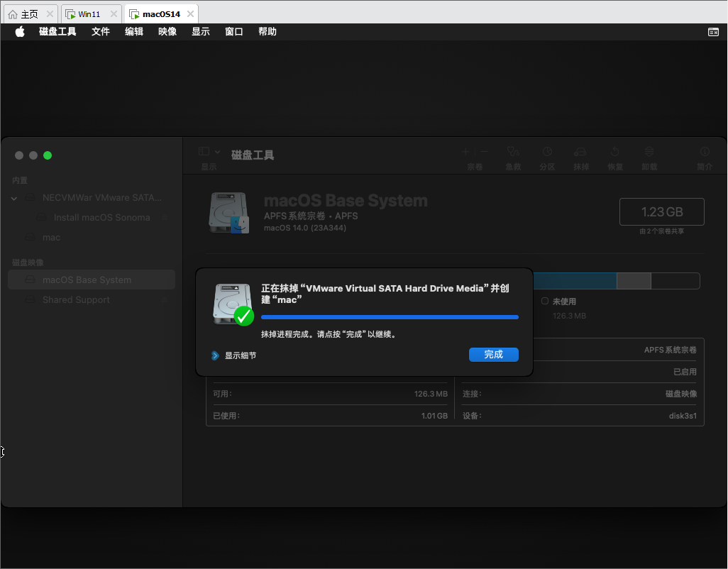Screen dimensions: 728x569
Task: Click the 完成 button
Action: (x=494, y=355)
